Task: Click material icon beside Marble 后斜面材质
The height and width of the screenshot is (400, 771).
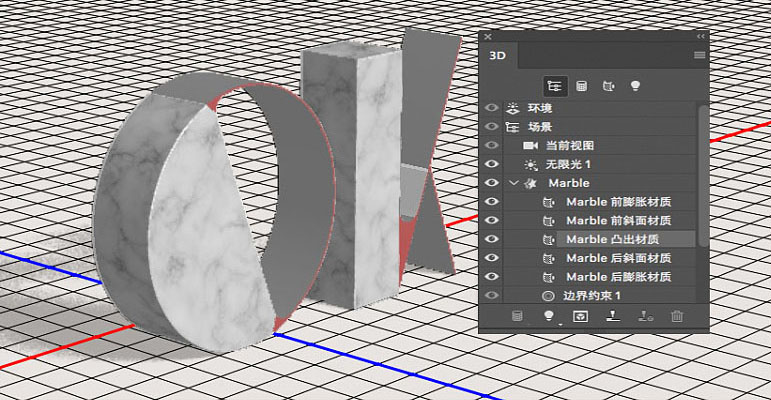Action: [548, 258]
